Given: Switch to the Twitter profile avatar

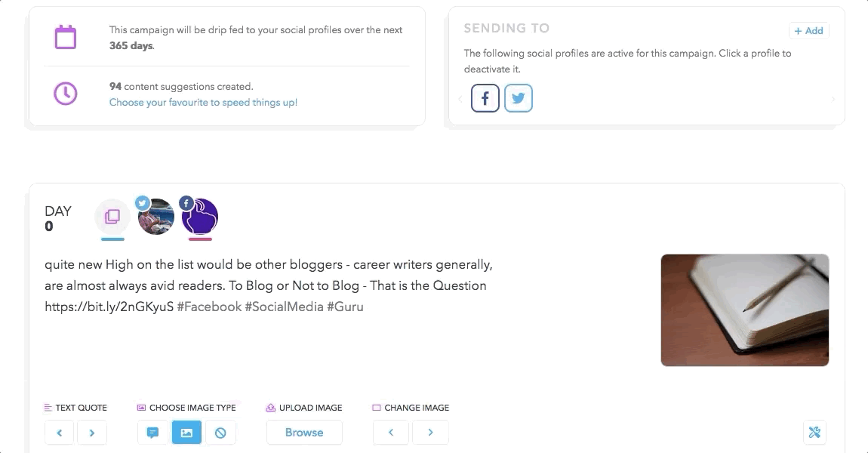Looking at the screenshot, I should (x=155, y=217).
